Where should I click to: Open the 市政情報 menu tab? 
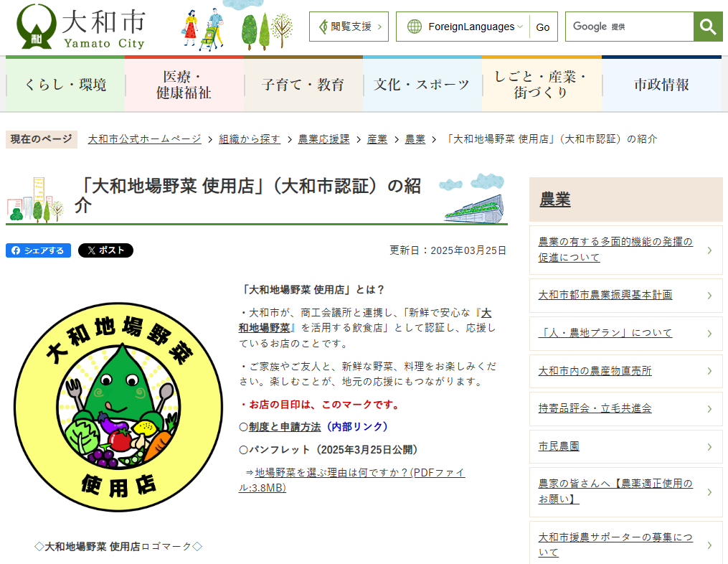661,85
